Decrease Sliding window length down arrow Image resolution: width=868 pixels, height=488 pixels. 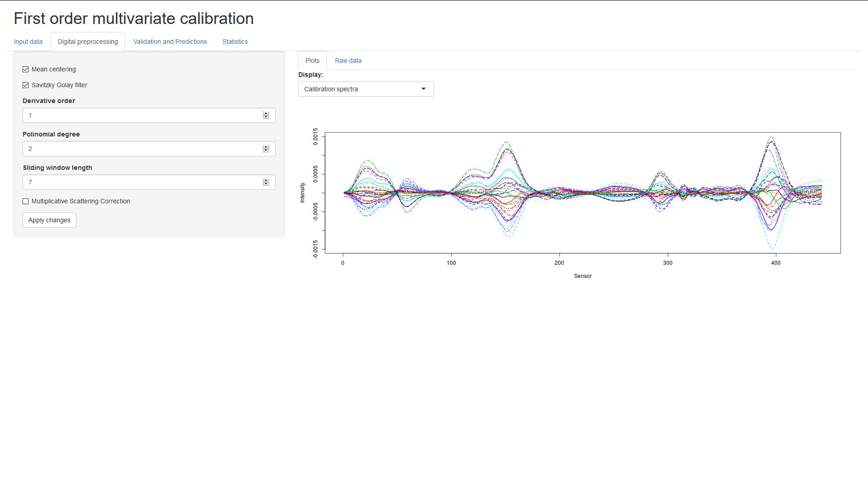pyautogui.click(x=266, y=184)
